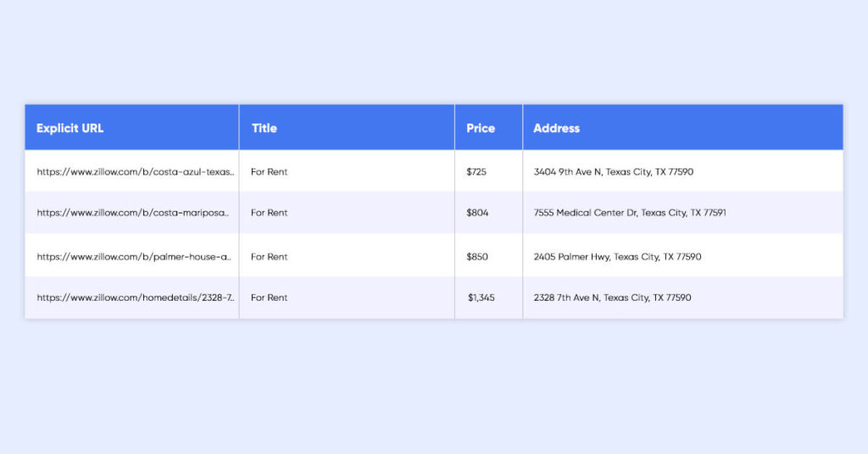This screenshot has height=454, width=868.
Task: Select the $725 price cell
Action: (x=476, y=172)
